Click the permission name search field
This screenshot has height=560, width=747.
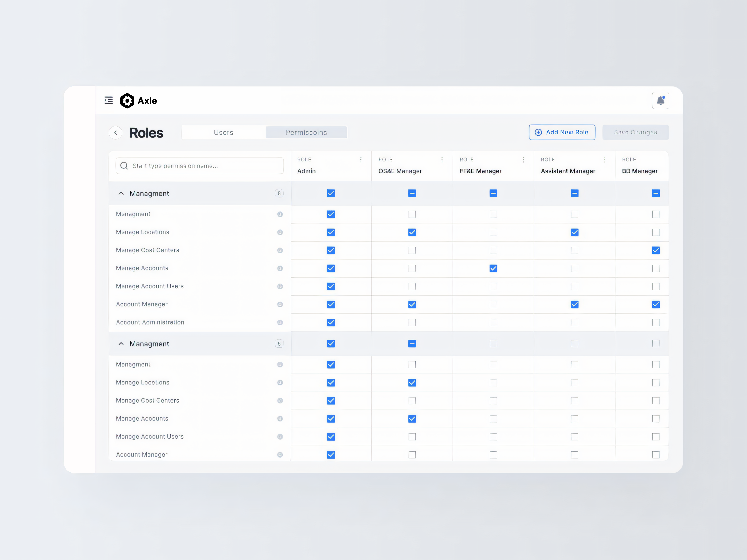[x=199, y=166]
